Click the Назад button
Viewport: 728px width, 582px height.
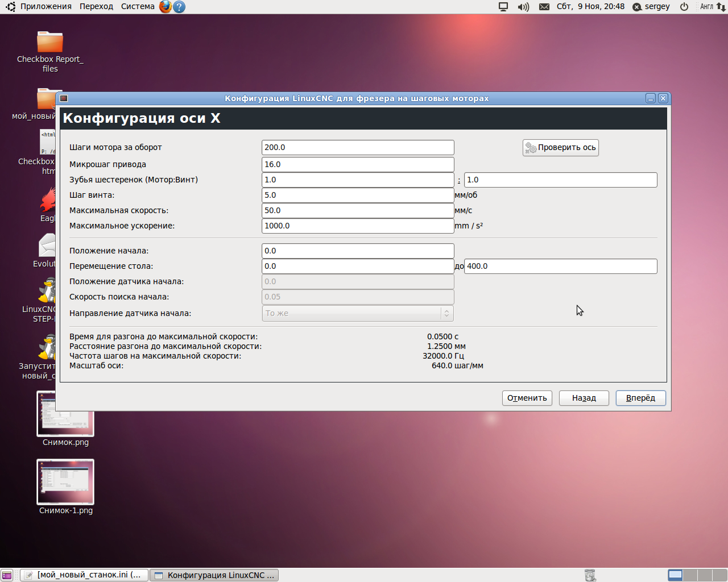[584, 398]
